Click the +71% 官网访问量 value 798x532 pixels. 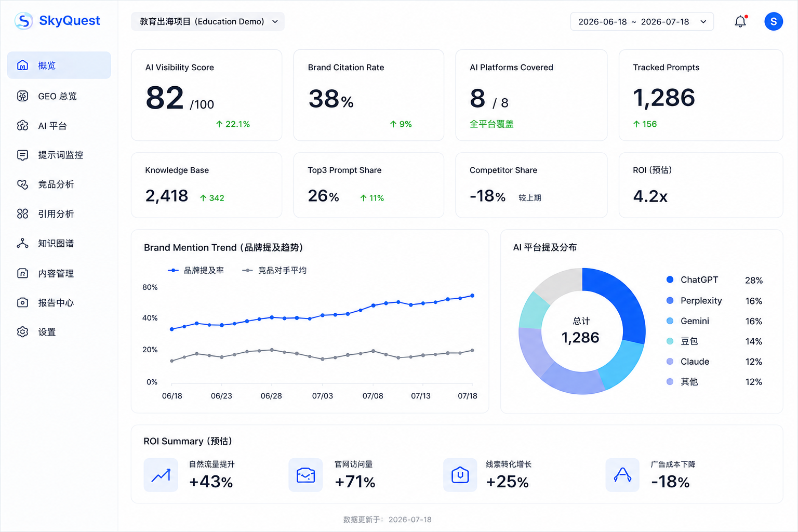(355, 482)
